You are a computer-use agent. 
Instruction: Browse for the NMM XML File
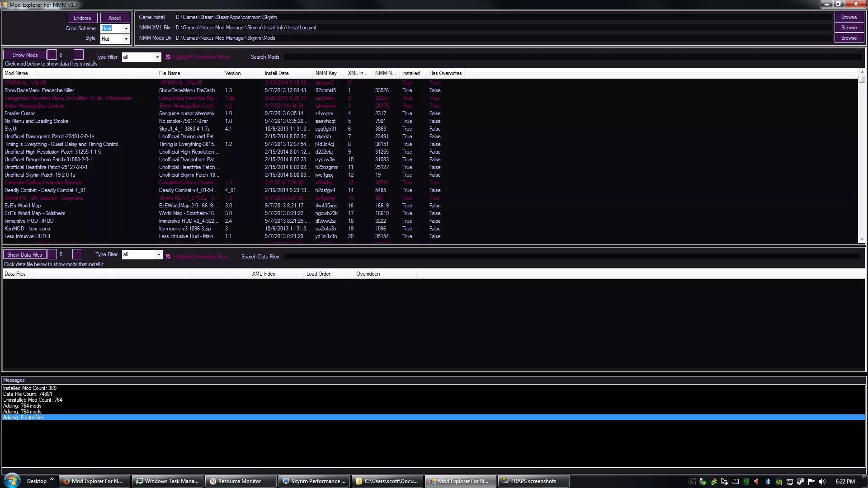849,28
